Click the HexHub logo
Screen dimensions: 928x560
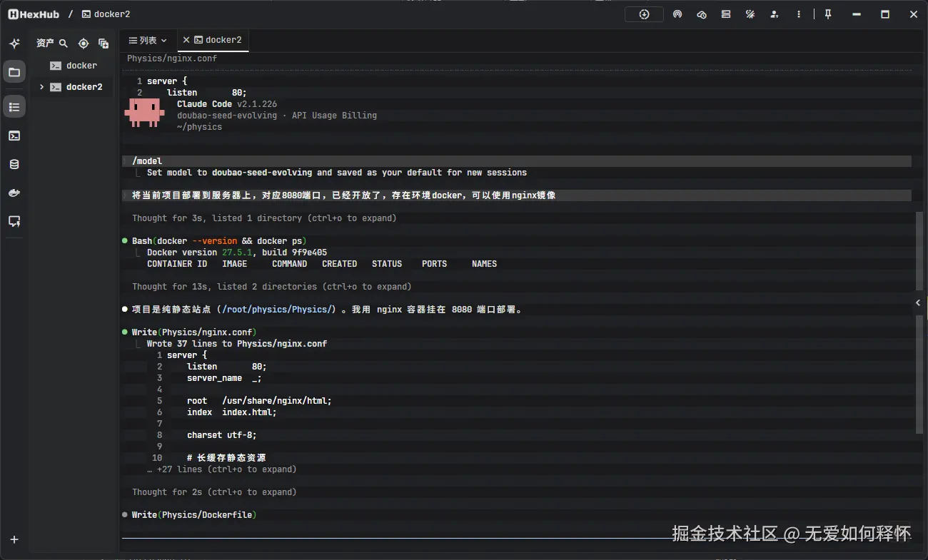(x=34, y=14)
